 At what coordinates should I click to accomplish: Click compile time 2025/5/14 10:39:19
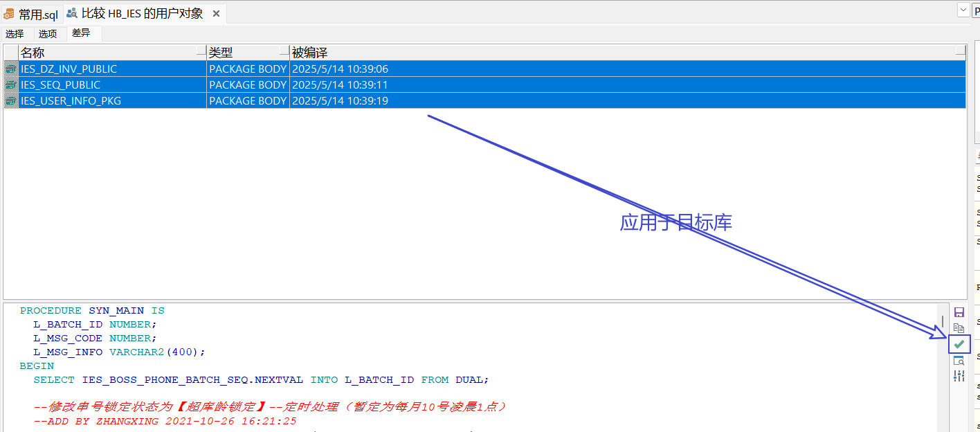pos(340,100)
